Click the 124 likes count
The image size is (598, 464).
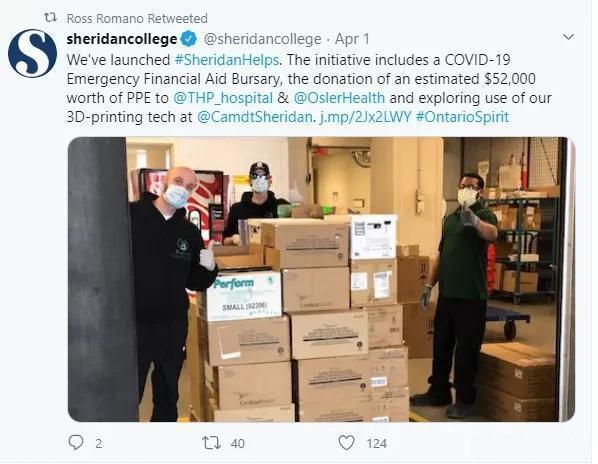[376, 443]
